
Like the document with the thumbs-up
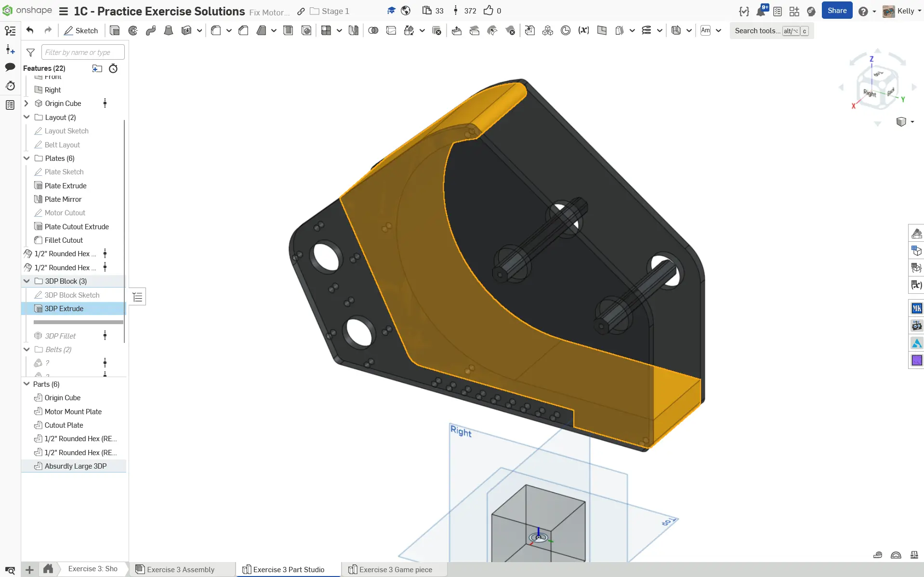point(488,11)
